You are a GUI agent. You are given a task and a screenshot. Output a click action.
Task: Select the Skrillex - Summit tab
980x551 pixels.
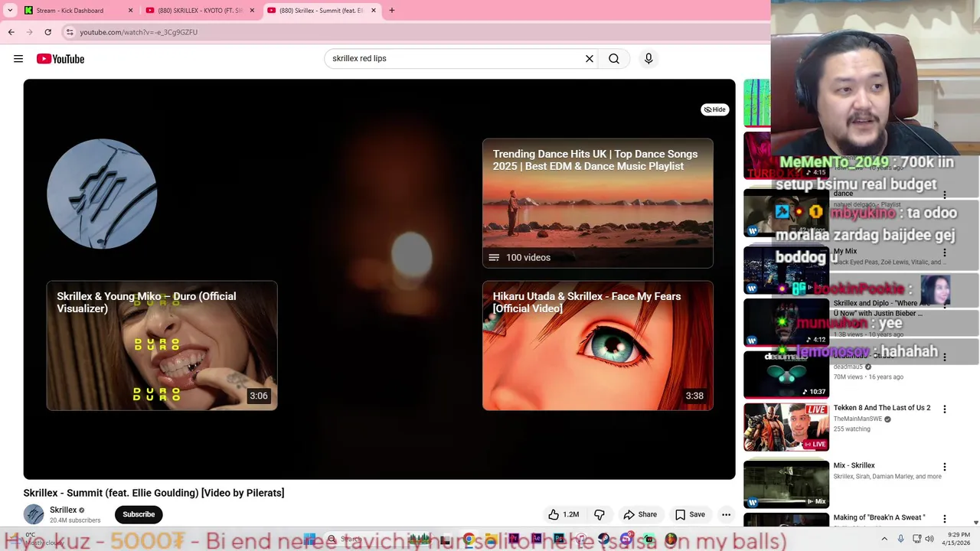pyautogui.click(x=320, y=11)
